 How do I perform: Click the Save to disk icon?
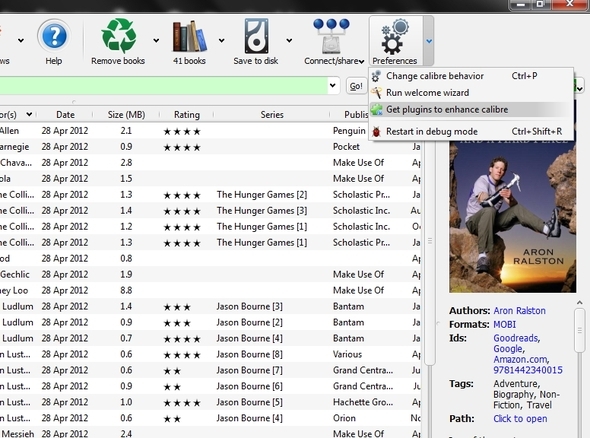pyautogui.click(x=256, y=36)
